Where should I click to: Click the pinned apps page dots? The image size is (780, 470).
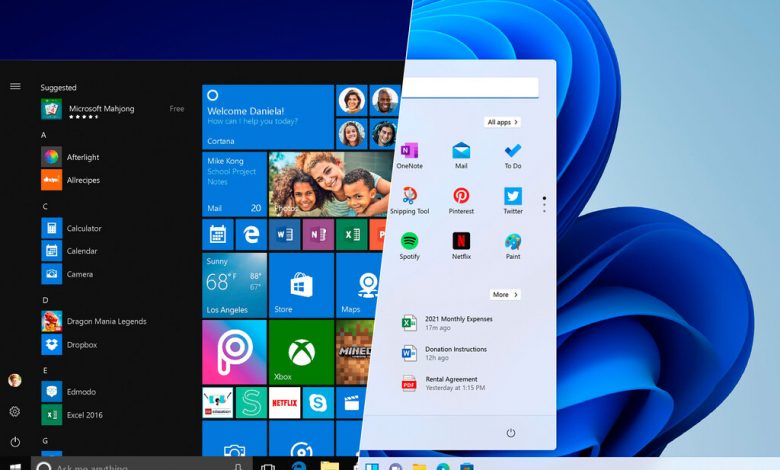(544, 204)
